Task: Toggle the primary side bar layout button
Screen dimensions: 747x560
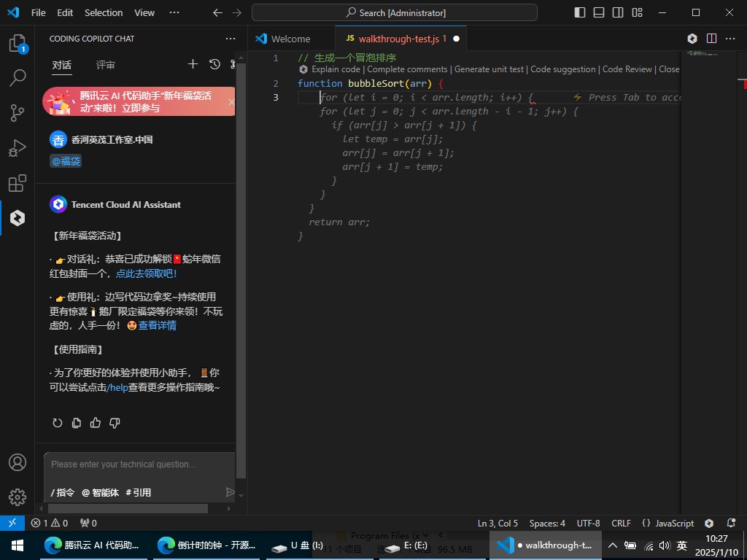Action: [580, 12]
